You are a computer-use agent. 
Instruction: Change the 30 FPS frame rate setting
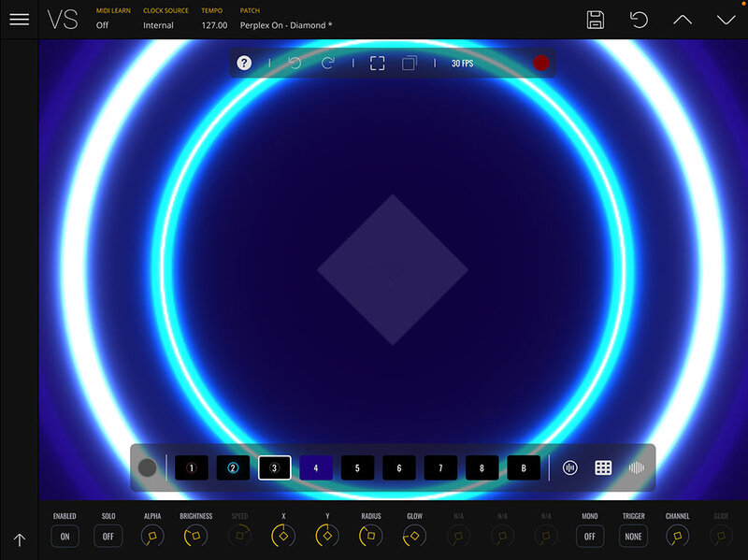pos(462,64)
